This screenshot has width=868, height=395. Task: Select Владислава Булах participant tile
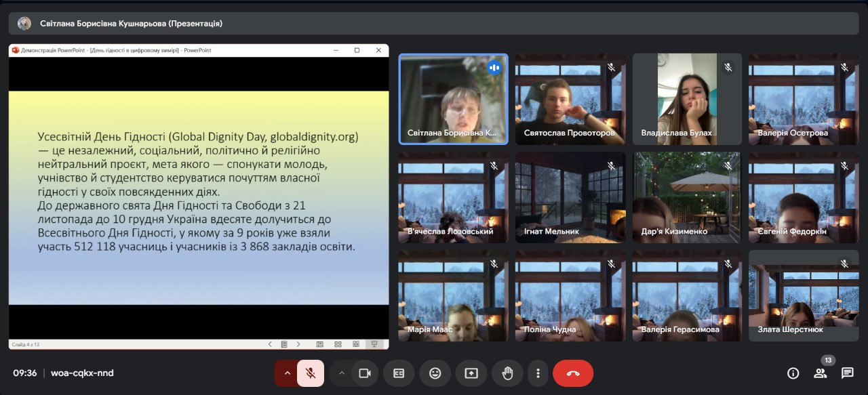(x=687, y=99)
